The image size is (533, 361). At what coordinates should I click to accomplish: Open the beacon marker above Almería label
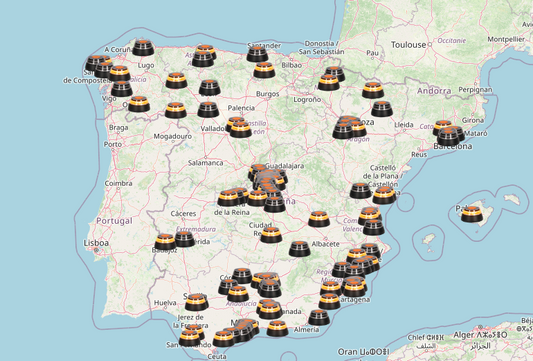tap(319, 317)
